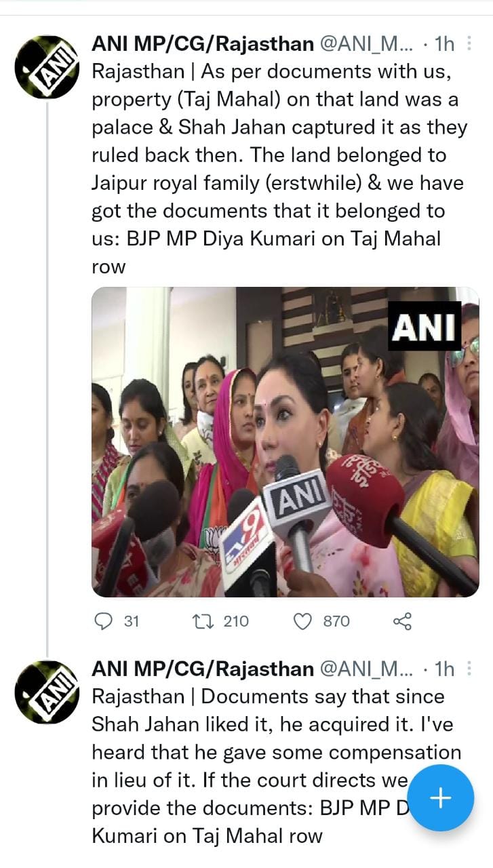Tap the blue compose tweet plus button
The width and height of the screenshot is (493, 868).
coord(441,798)
